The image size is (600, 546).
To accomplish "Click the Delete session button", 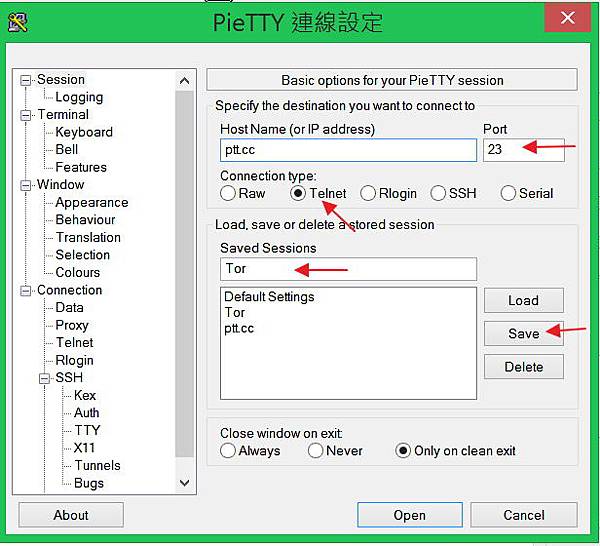I will coord(523,367).
